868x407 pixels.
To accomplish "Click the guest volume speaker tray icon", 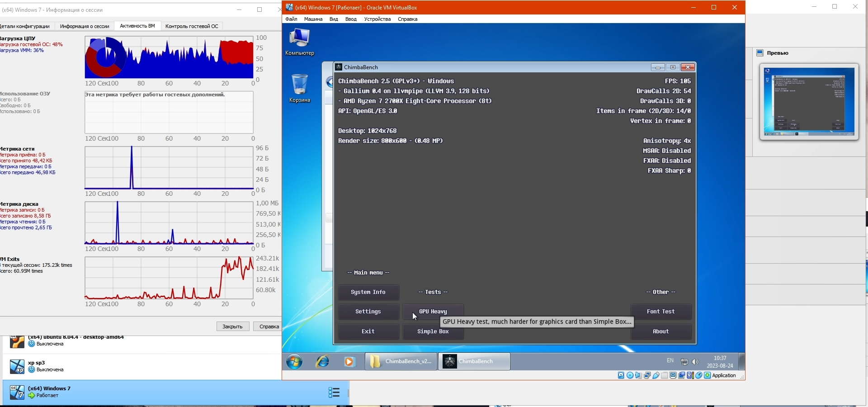I will click(x=695, y=362).
